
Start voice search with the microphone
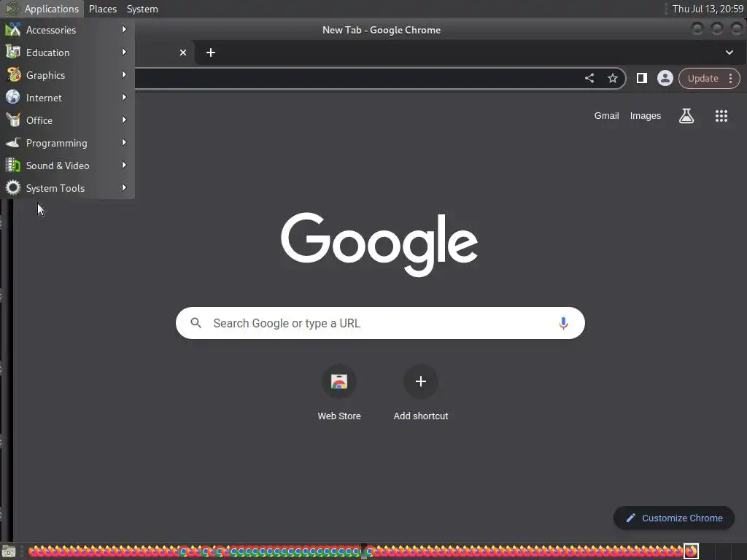[563, 323]
